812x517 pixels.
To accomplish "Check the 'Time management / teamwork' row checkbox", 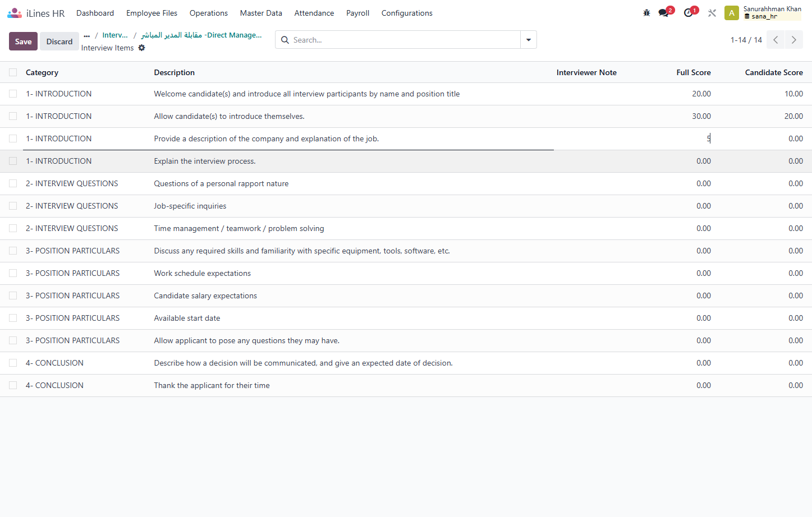I will click(x=13, y=228).
